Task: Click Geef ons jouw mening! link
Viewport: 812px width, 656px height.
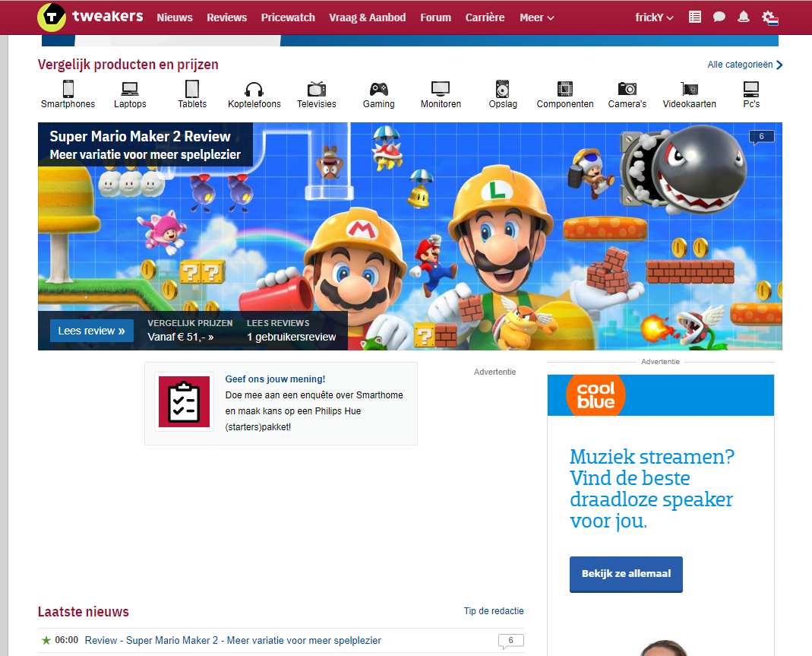Action: point(275,379)
